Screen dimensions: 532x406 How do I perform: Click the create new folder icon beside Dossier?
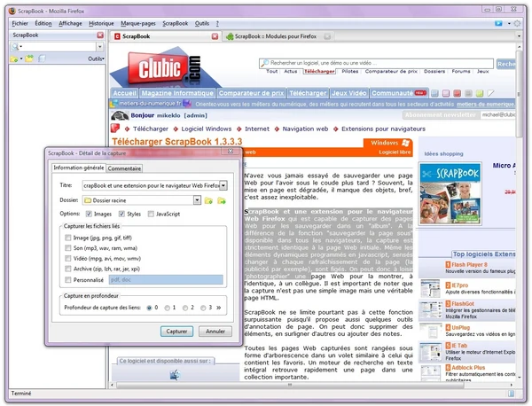pos(208,200)
